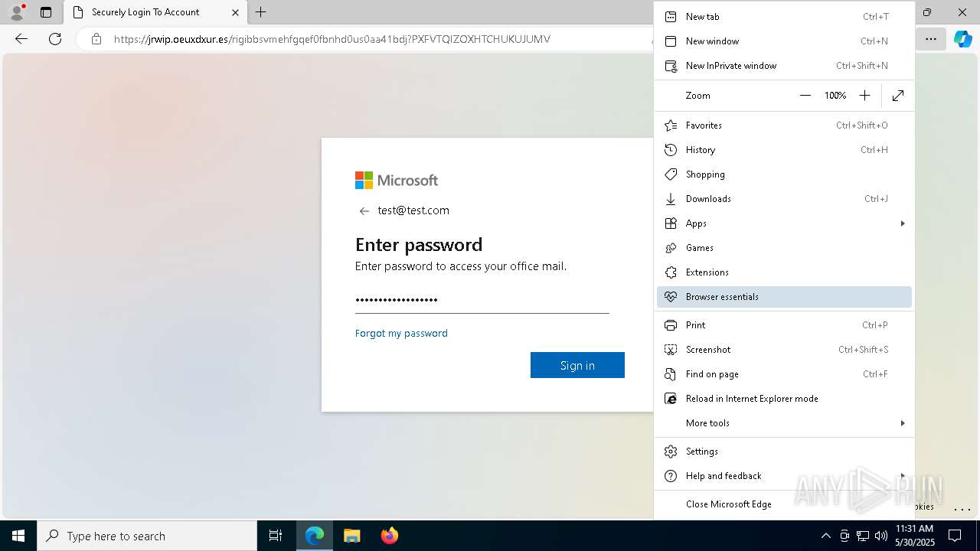Expand the Apps submenu
This screenshot has height=551, width=980.
[x=784, y=223]
